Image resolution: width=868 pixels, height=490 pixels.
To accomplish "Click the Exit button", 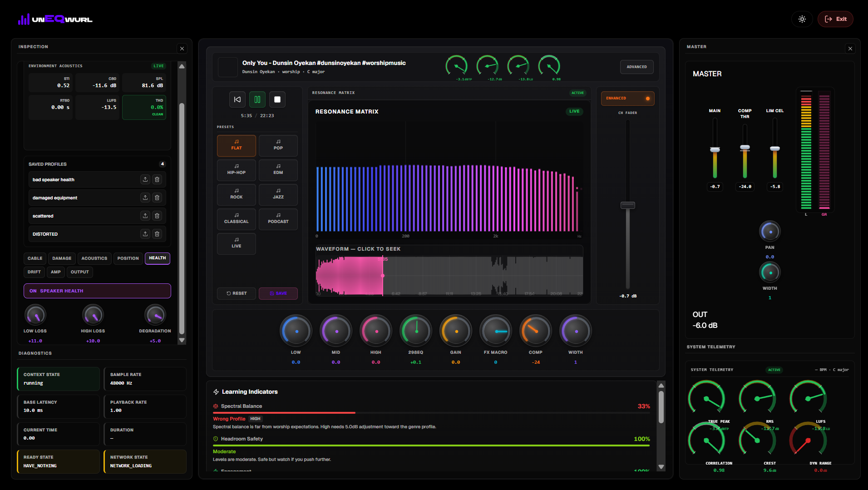I will click(835, 19).
